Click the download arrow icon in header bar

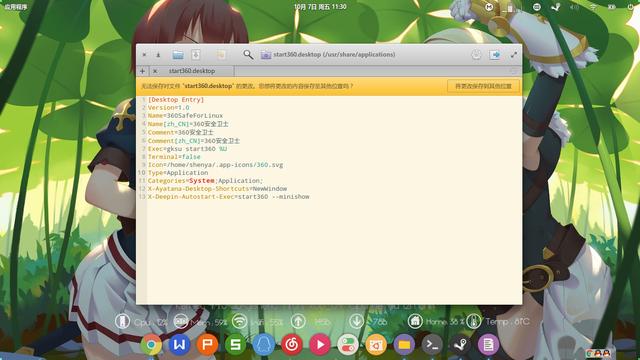(158, 55)
